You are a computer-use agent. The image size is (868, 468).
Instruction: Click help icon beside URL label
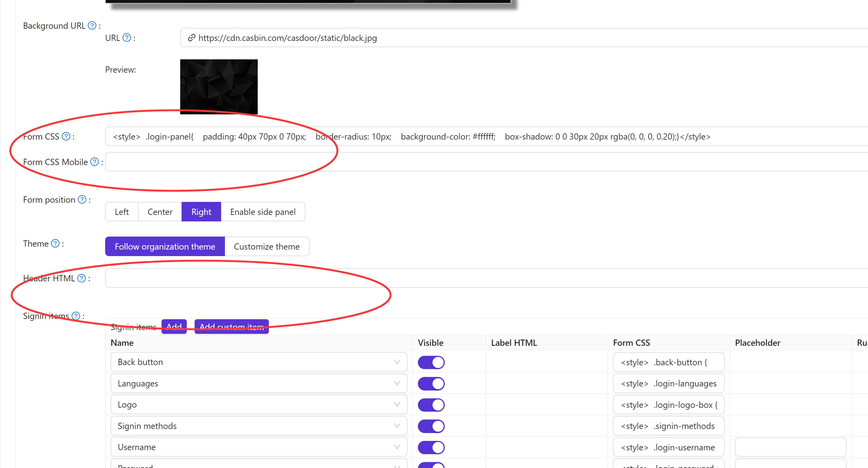pos(127,38)
